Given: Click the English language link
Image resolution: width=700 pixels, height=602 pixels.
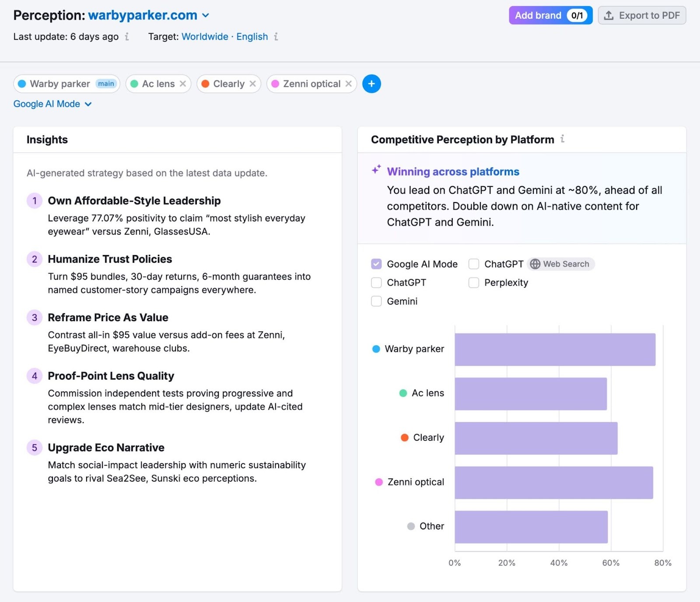Looking at the screenshot, I should point(252,37).
